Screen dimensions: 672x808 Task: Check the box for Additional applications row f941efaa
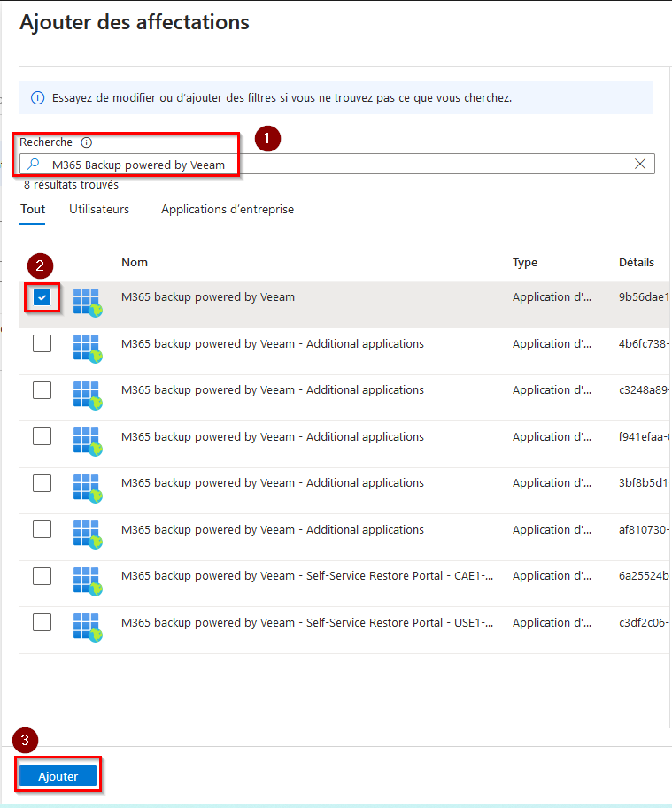click(42, 436)
